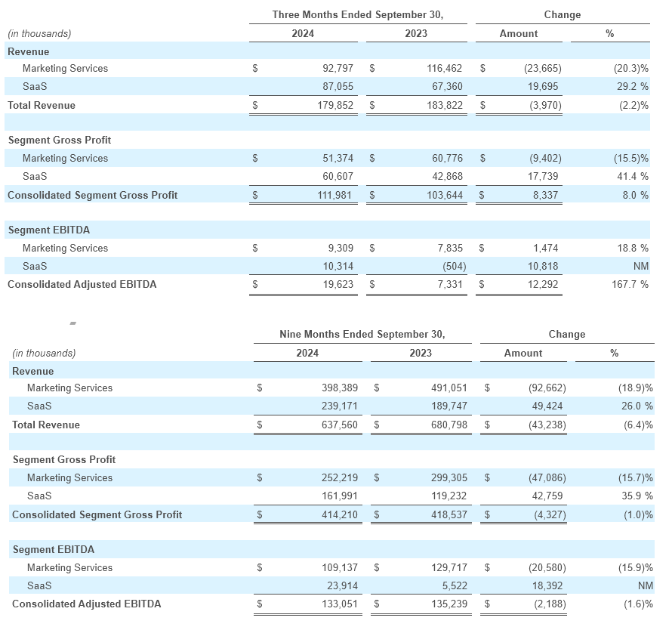Click the value 116,462 in 2023 column
This screenshot has width=672, height=627.
pos(445,69)
